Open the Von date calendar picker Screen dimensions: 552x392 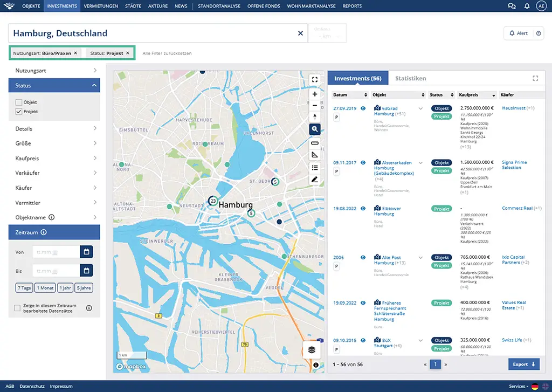(87, 252)
